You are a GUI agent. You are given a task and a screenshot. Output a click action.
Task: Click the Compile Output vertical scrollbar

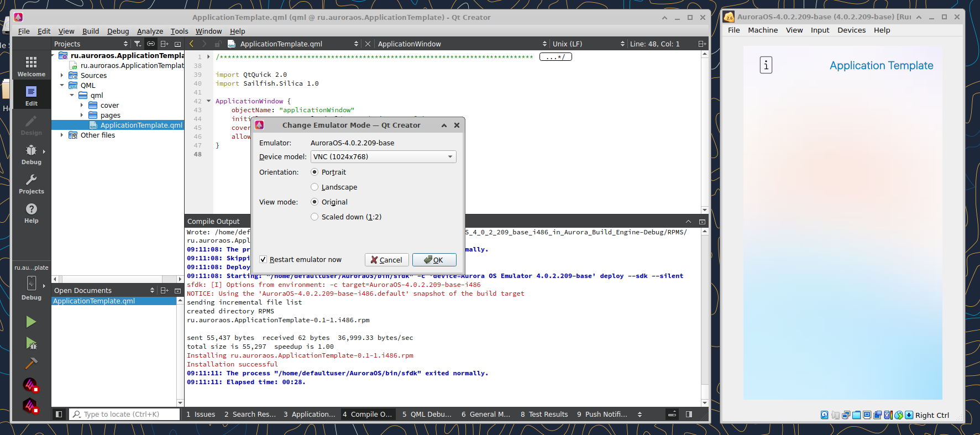(705, 317)
